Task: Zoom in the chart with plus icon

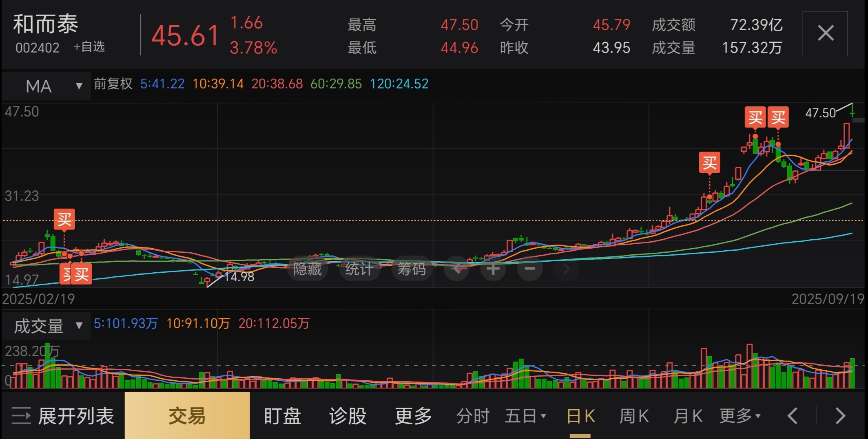Action: coord(493,269)
